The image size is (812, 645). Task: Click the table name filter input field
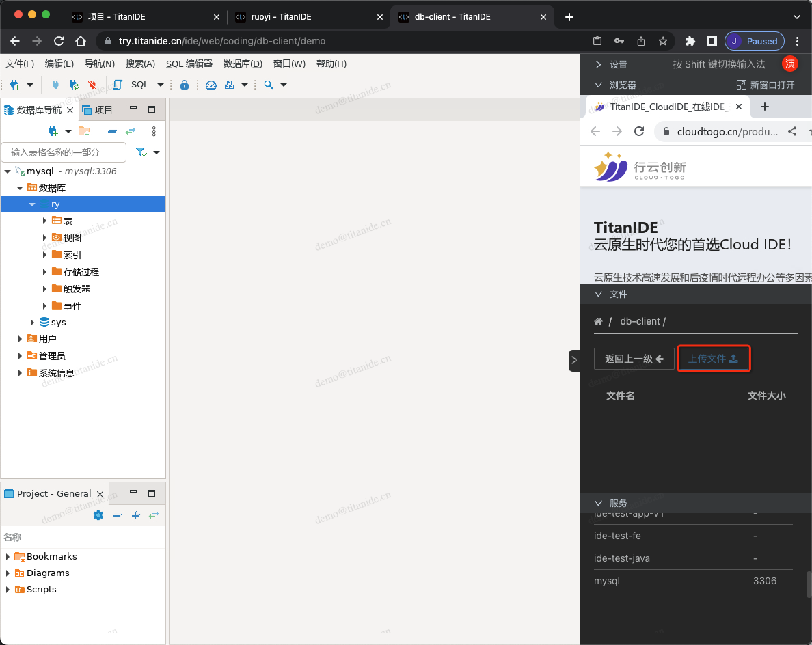[64, 152]
